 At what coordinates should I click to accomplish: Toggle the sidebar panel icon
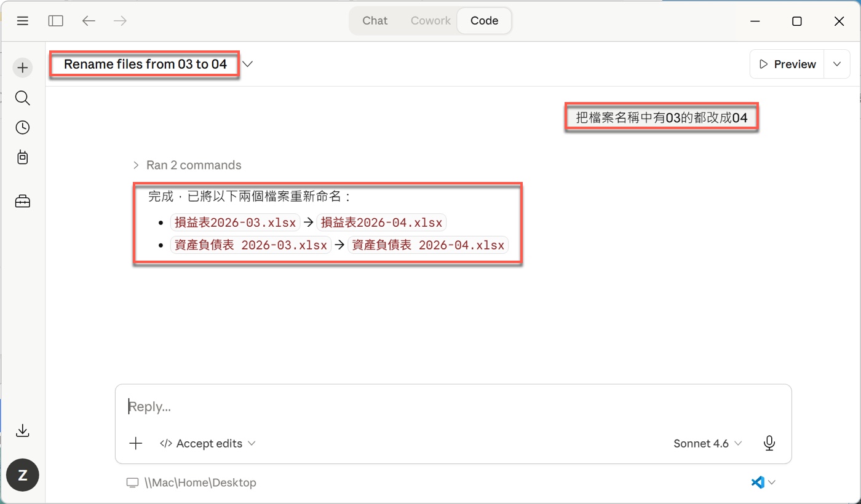tap(56, 21)
